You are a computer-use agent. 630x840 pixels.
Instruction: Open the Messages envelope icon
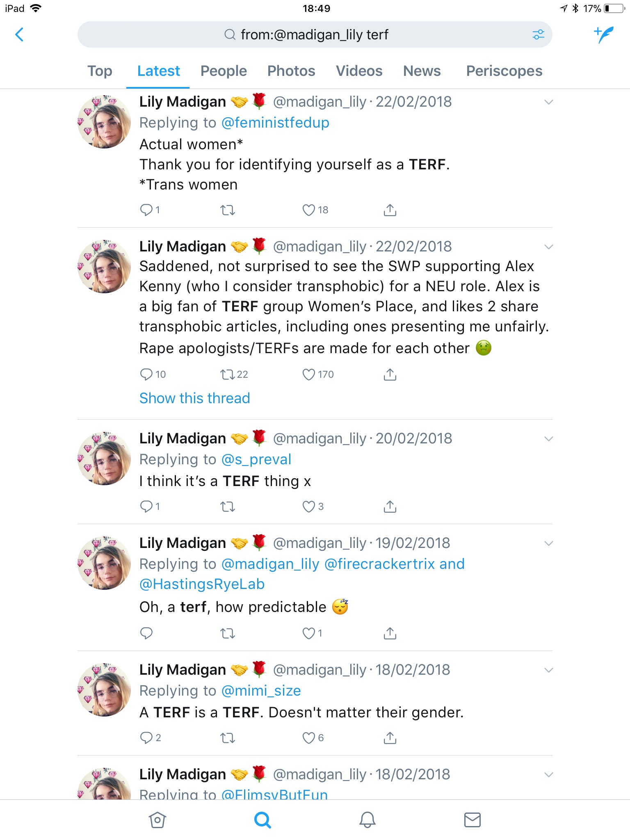pyautogui.click(x=472, y=820)
